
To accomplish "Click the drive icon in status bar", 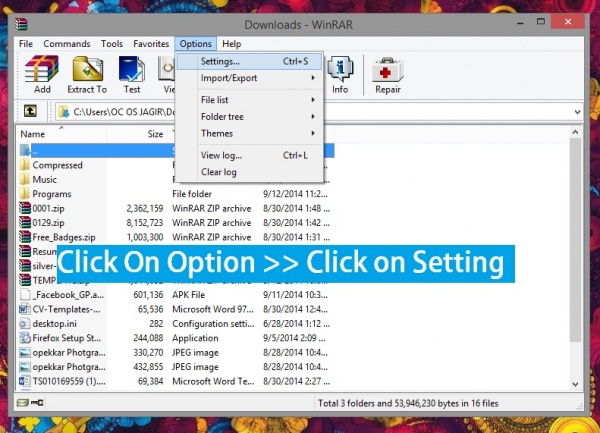I will 23,402.
